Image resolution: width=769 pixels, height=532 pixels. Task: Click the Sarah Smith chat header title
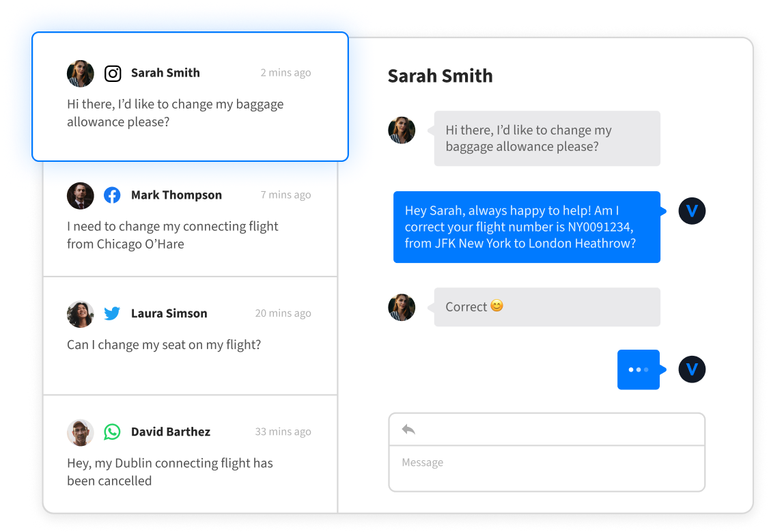click(441, 76)
